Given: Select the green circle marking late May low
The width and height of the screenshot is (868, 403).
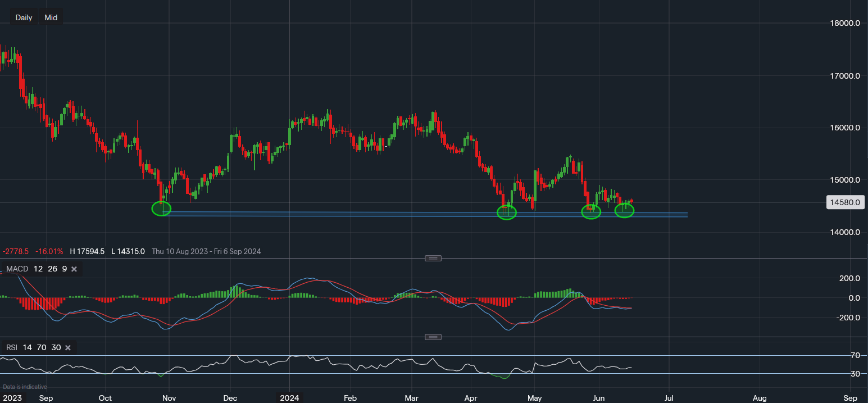Looking at the screenshot, I should click(x=591, y=212).
